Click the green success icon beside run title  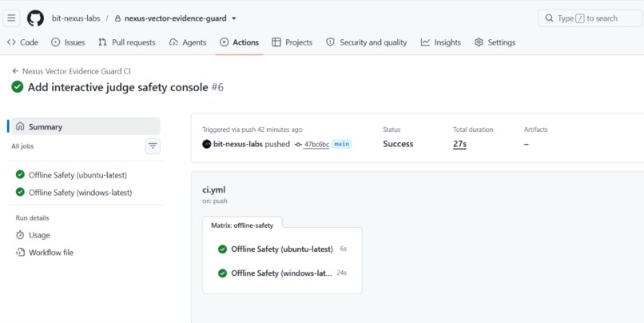(18, 87)
